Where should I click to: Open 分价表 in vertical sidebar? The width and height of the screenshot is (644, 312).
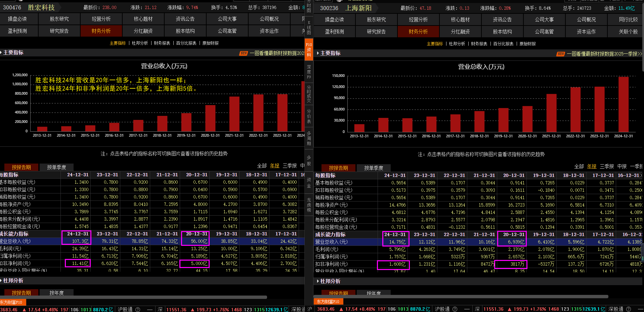309,116
